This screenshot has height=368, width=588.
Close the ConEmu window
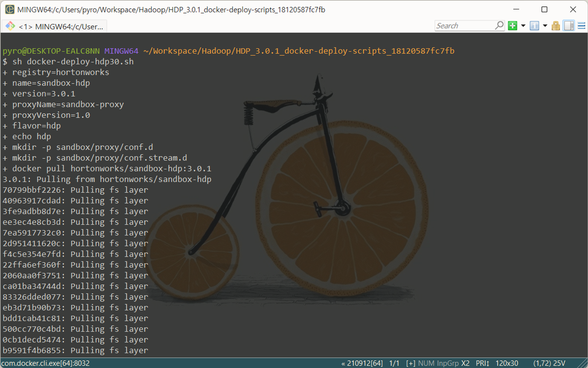point(573,9)
